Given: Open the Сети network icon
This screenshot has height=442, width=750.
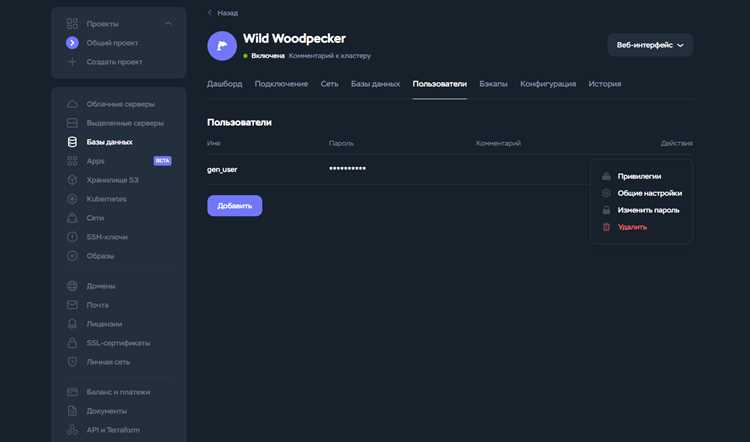Looking at the screenshot, I should coord(72,218).
